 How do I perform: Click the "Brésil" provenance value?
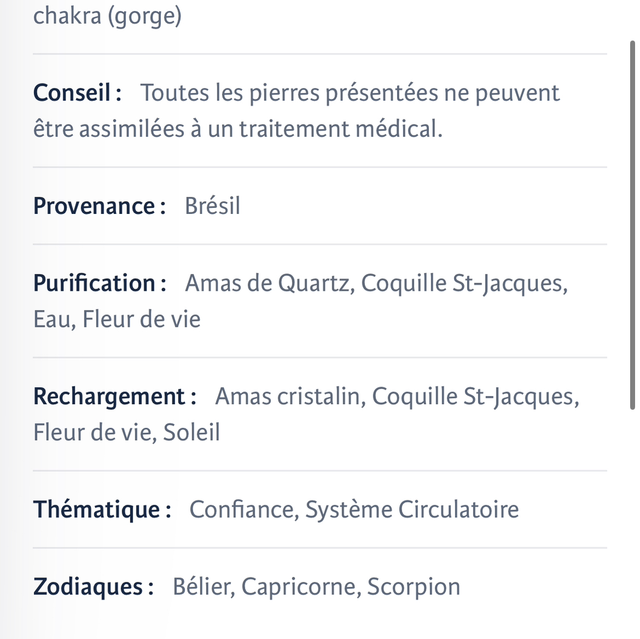click(213, 206)
